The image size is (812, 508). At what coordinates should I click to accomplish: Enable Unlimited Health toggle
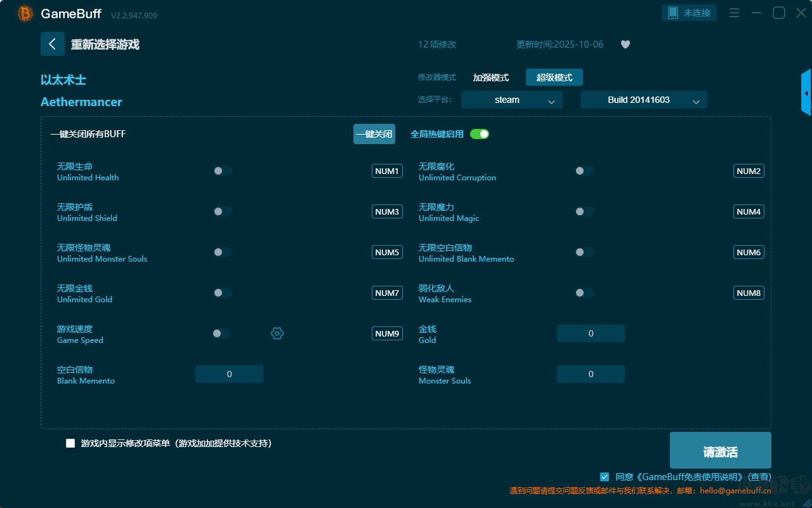click(x=222, y=171)
